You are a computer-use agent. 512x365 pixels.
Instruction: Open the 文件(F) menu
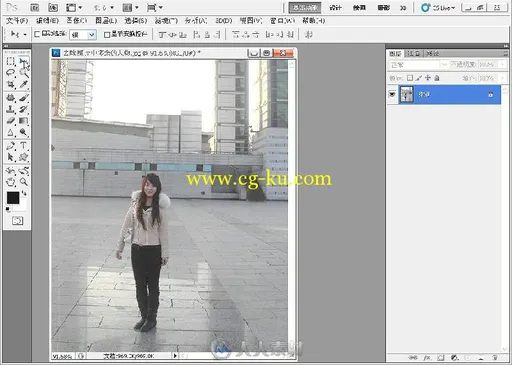pos(17,21)
